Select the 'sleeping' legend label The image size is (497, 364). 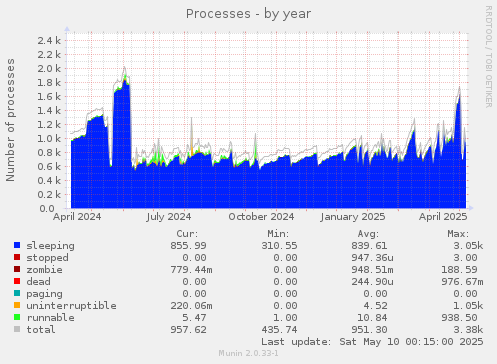click(50, 246)
